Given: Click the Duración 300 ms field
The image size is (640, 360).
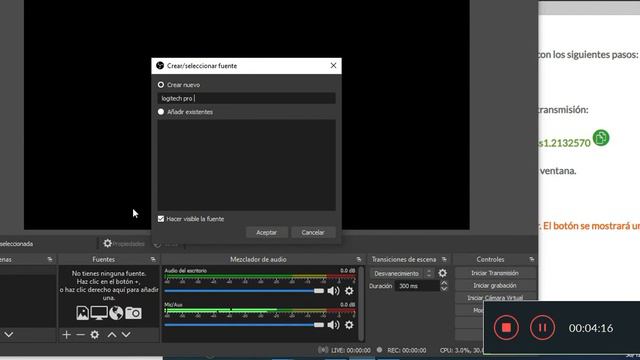Looking at the screenshot, I should 417,286.
